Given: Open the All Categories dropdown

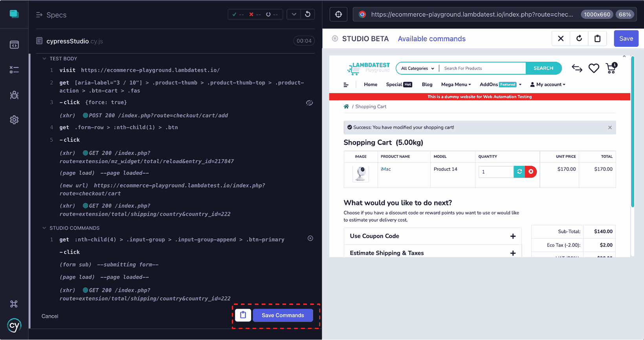Looking at the screenshot, I should 417,68.
